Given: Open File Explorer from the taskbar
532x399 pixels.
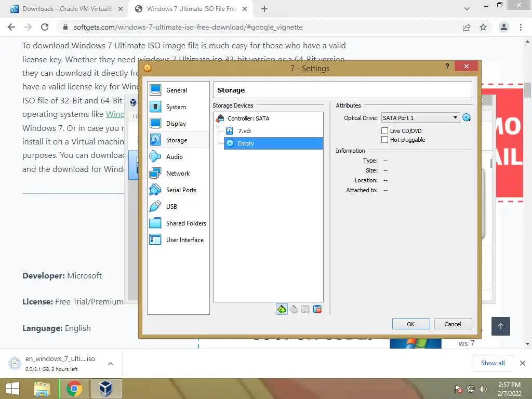Looking at the screenshot, I should (x=42, y=389).
